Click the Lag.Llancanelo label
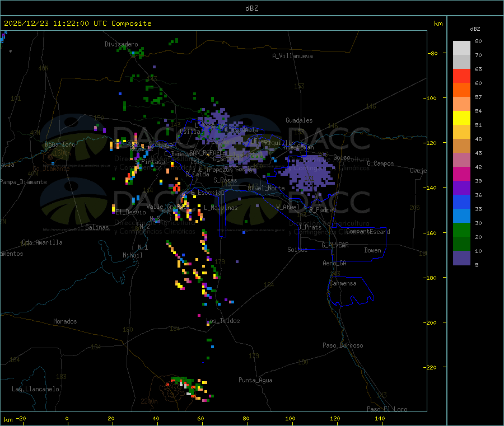 (36, 389)
